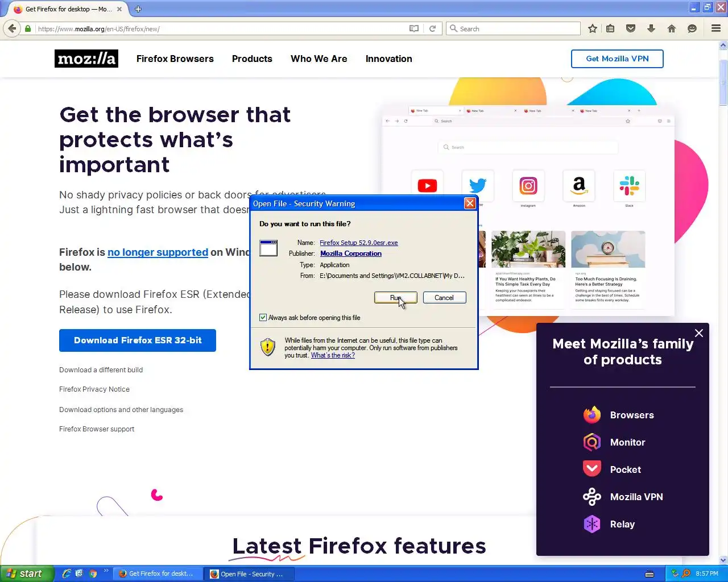The width and height of the screenshot is (728, 582).
Task: Click the Instagram tile in browser preview
Action: [x=528, y=185]
